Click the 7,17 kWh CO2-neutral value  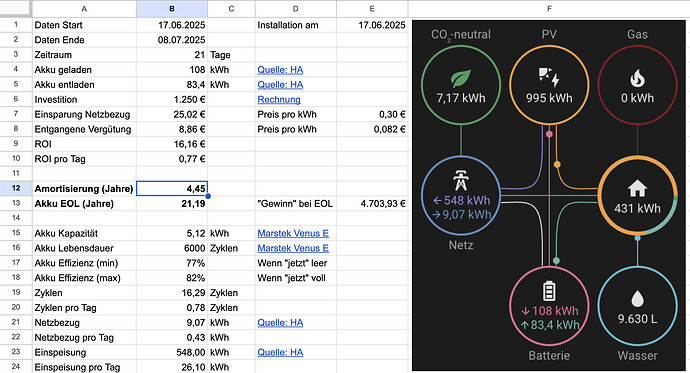[x=461, y=98]
